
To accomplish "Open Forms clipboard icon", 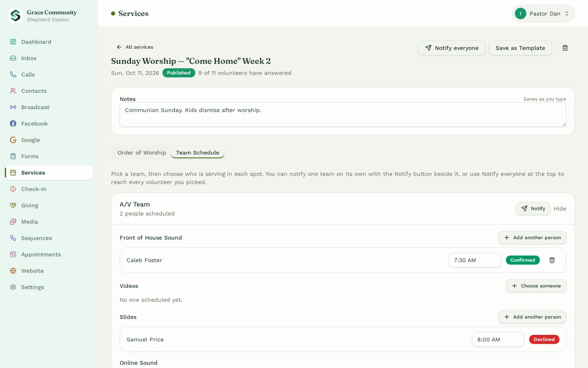I will pos(13,156).
